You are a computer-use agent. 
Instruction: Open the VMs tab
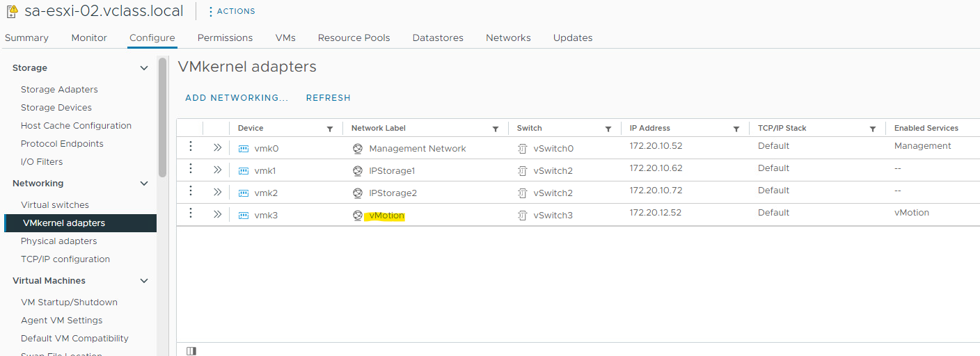click(285, 38)
